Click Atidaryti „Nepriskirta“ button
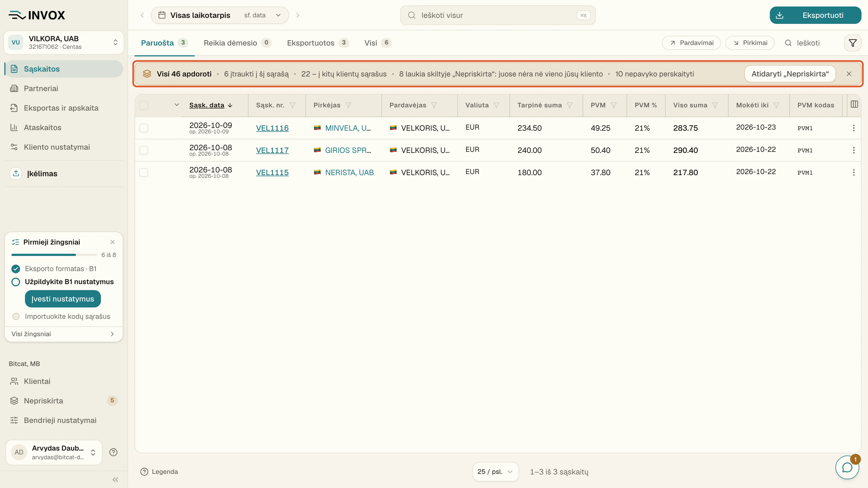The image size is (868, 488). pyautogui.click(x=790, y=74)
